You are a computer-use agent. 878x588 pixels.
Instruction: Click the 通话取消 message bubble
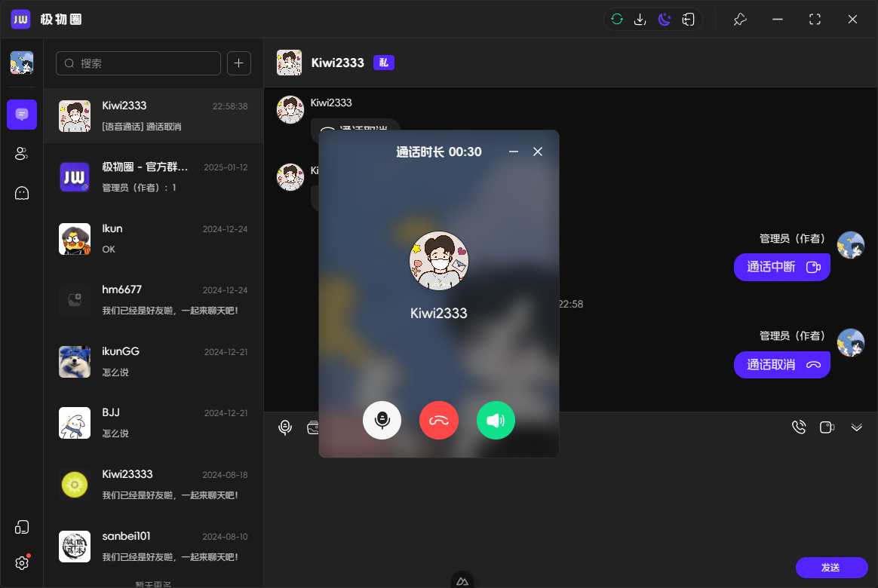781,365
